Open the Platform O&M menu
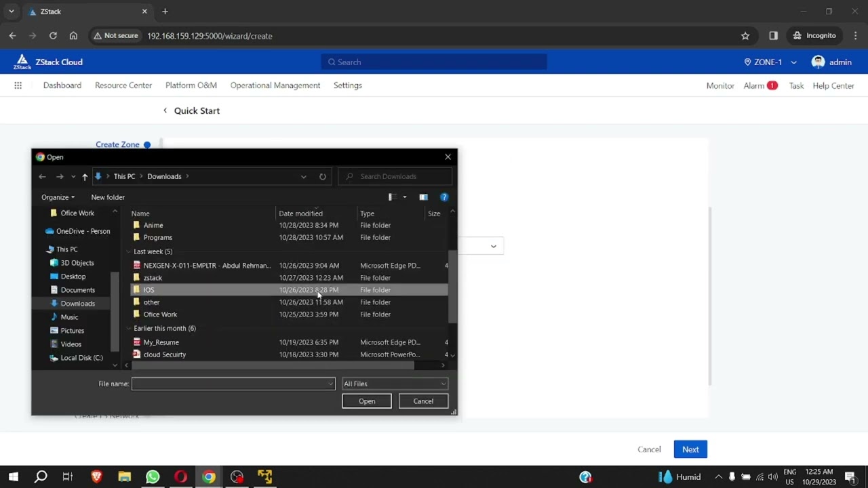 191,85
